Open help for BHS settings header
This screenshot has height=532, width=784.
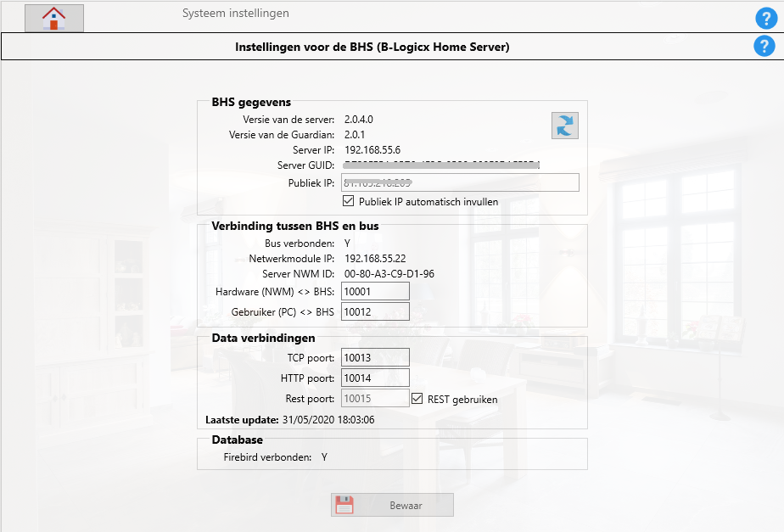click(764, 47)
